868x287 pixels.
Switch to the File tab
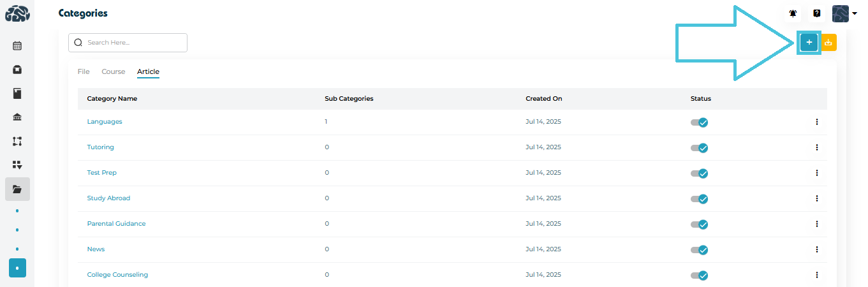pyautogui.click(x=84, y=71)
